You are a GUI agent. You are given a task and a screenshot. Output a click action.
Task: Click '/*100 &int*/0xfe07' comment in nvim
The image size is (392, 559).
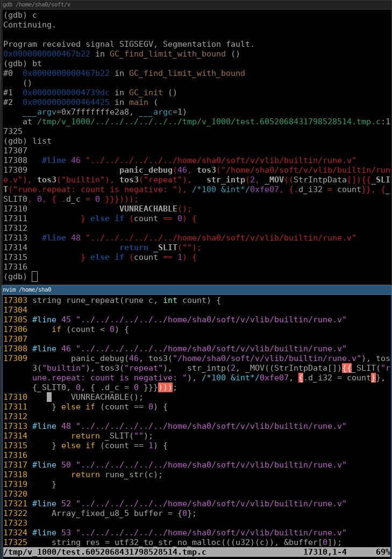[x=245, y=378]
